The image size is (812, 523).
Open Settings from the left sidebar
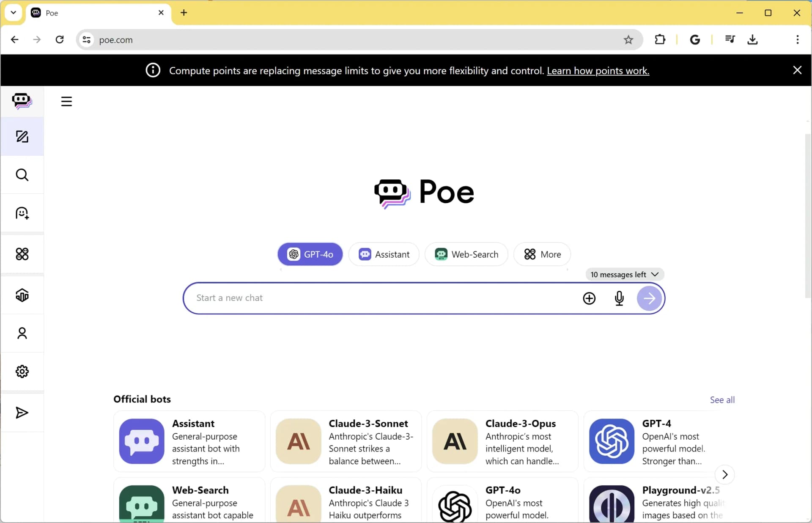pos(22,372)
